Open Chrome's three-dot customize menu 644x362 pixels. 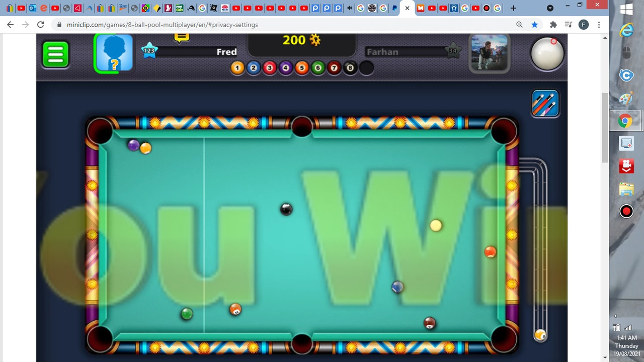(x=599, y=24)
